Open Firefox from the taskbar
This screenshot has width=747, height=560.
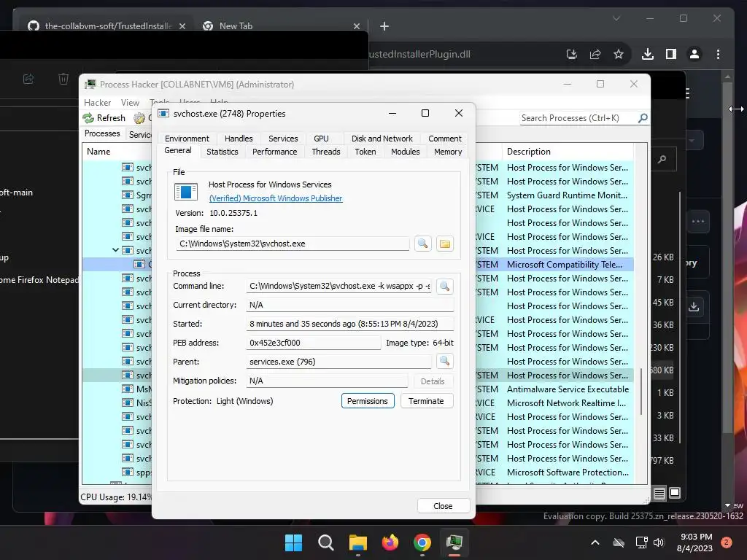(390, 542)
